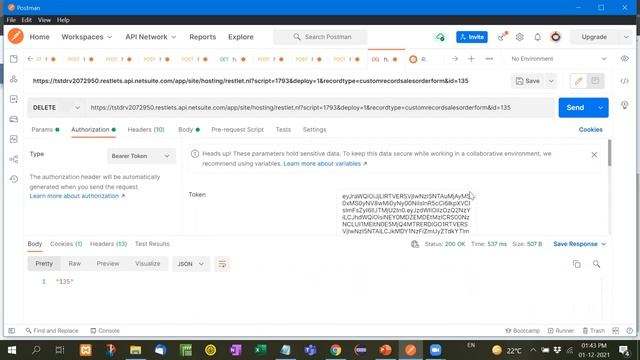Open the APIs sidebar icon
Viewport: 640px width, 360px height.
click(13, 79)
